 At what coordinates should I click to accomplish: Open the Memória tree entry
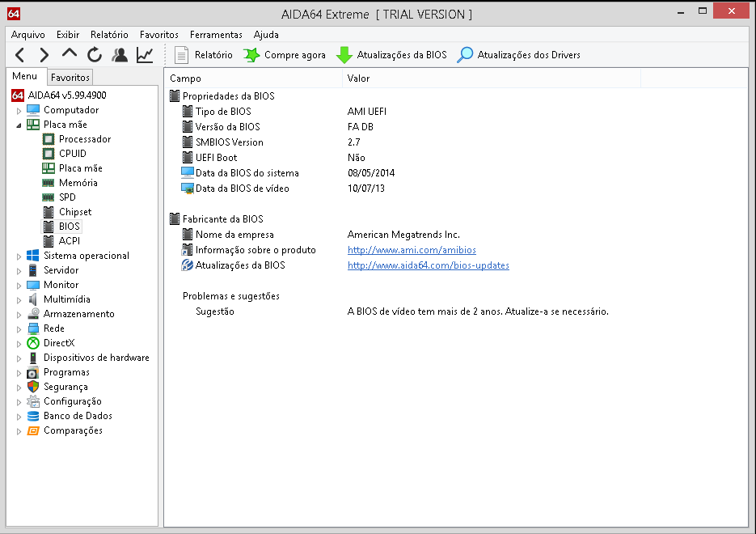(78, 183)
